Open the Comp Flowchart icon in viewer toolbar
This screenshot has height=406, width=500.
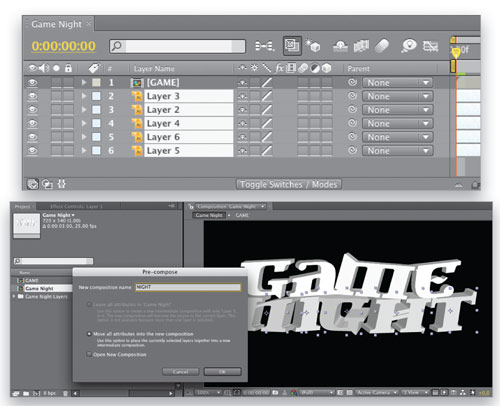(463, 393)
